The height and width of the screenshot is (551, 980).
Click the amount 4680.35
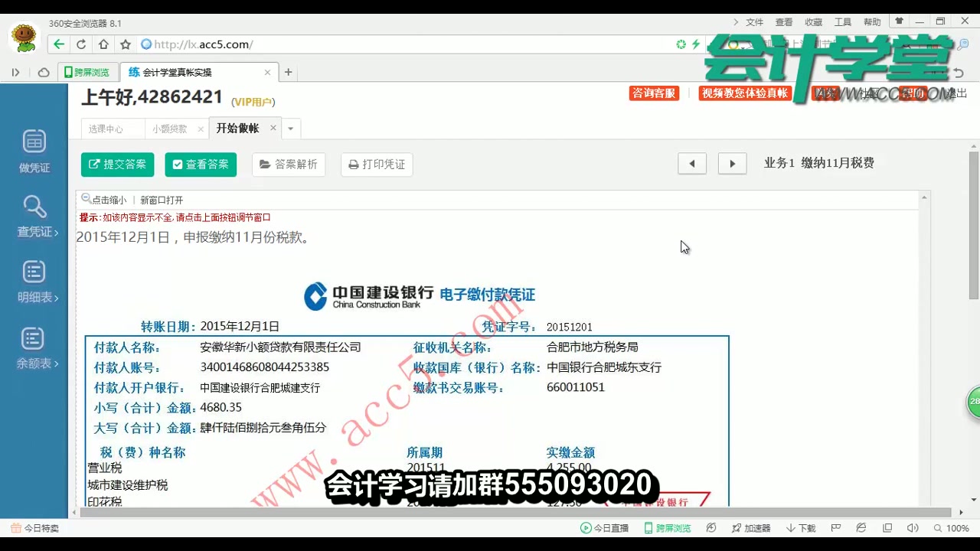pyautogui.click(x=220, y=407)
